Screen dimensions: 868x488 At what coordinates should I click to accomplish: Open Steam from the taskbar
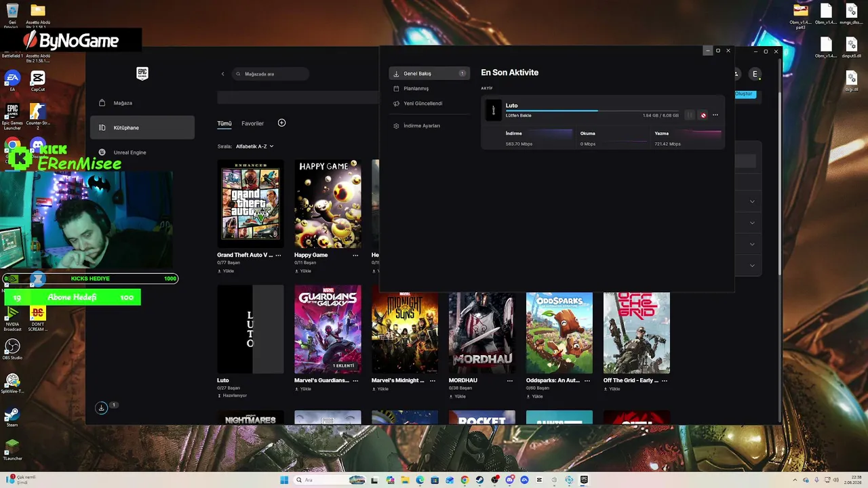pyautogui.click(x=479, y=480)
